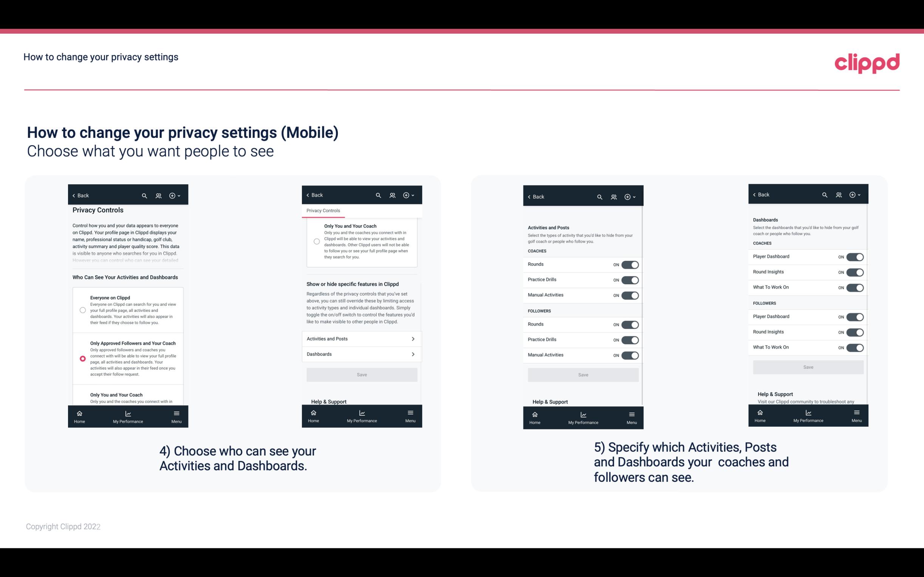Expand the Dashboards section

(x=361, y=354)
